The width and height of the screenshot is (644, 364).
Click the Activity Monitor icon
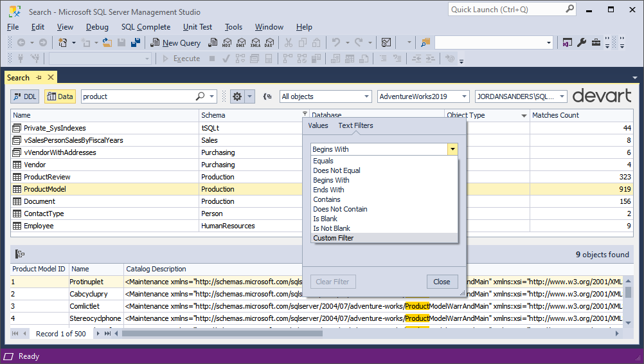click(386, 42)
